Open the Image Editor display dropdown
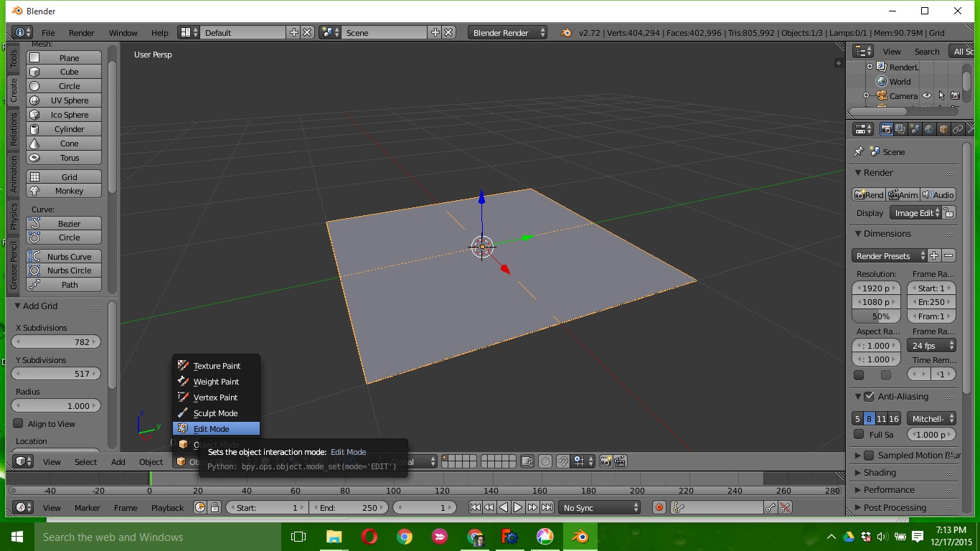980x551 pixels. pyautogui.click(x=915, y=213)
